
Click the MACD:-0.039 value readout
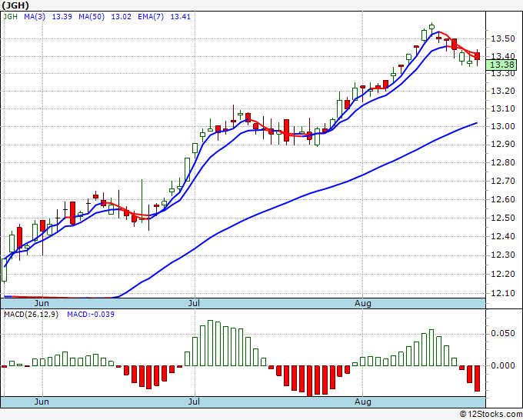click(x=91, y=315)
